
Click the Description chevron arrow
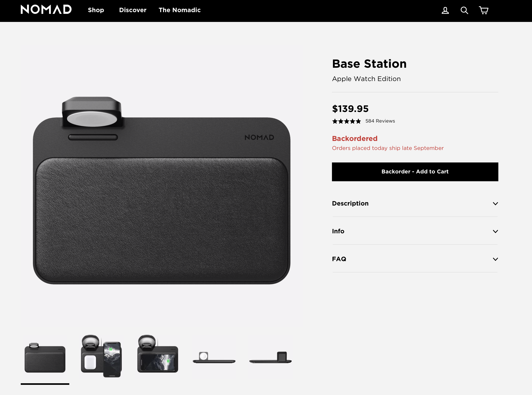pyautogui.click(x=495, y=204)
